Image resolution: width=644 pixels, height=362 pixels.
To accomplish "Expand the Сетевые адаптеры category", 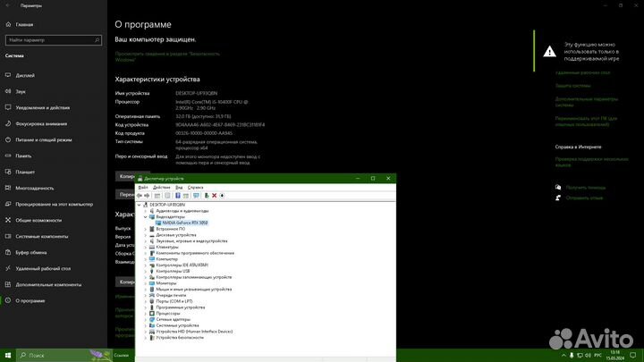I will click(x=146, y=319).
